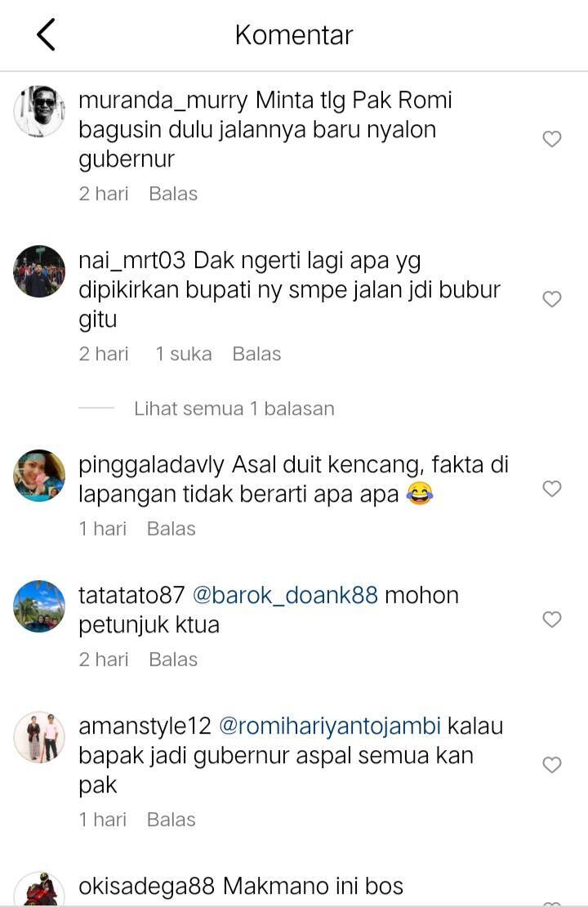Tap heart icon on amanstyle12's comment

pos(552,765)
